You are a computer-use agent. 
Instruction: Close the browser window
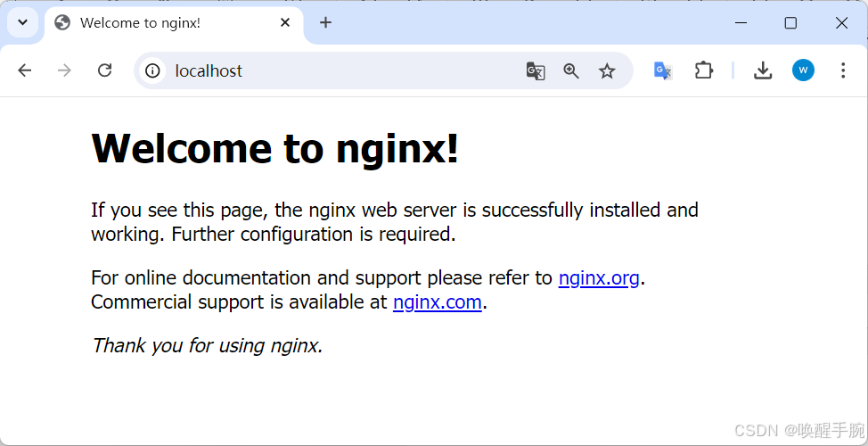(x=841, y=22)
